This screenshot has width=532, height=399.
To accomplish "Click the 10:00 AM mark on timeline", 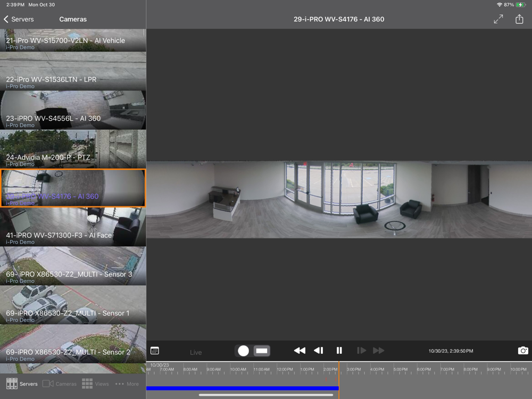I will coord(238,370).
